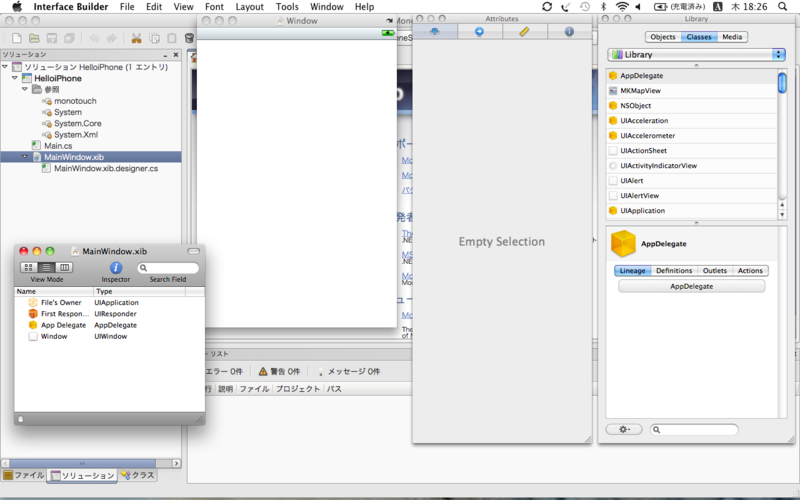The height and width of the screenshot is (500, 800).
Task: Minimize the ソリューション pad
Action: click(x=165, y=55)
